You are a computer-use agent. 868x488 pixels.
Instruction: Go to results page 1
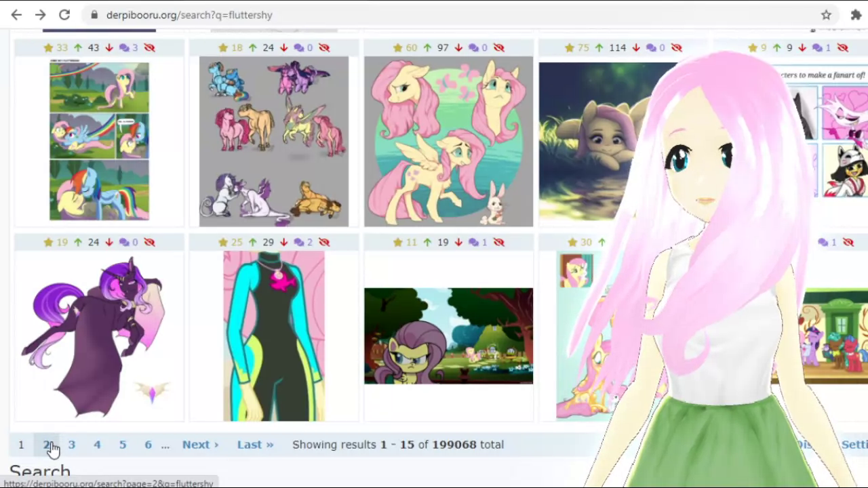21,445
